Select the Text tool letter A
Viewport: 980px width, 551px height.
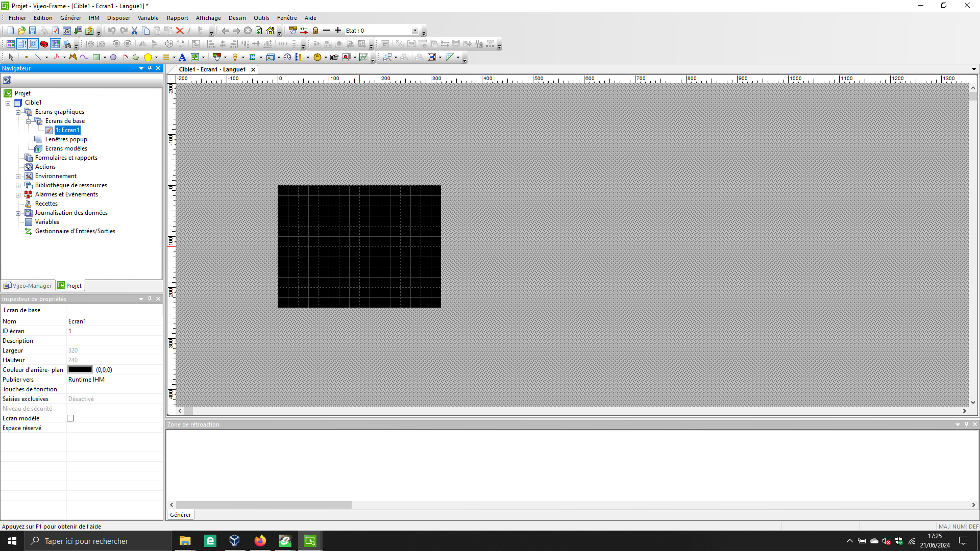pos(182,57)
